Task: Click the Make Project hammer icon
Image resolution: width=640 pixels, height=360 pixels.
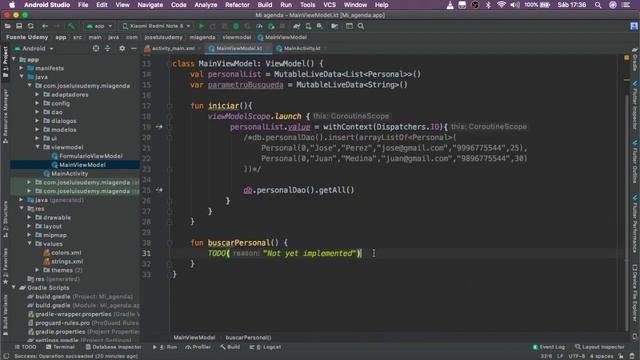Action: point(71,26)
